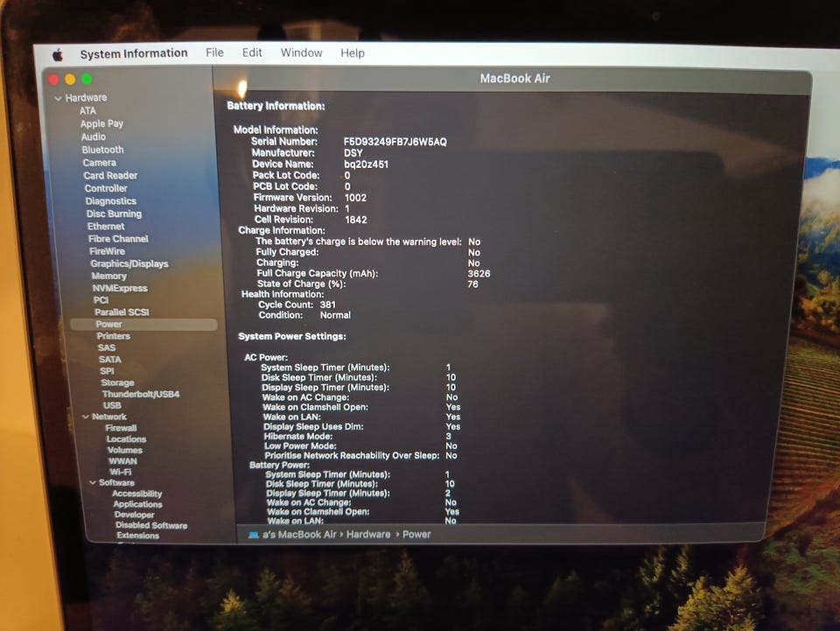
Task: Select Storage in the sidebar
Action: point(118,382)
